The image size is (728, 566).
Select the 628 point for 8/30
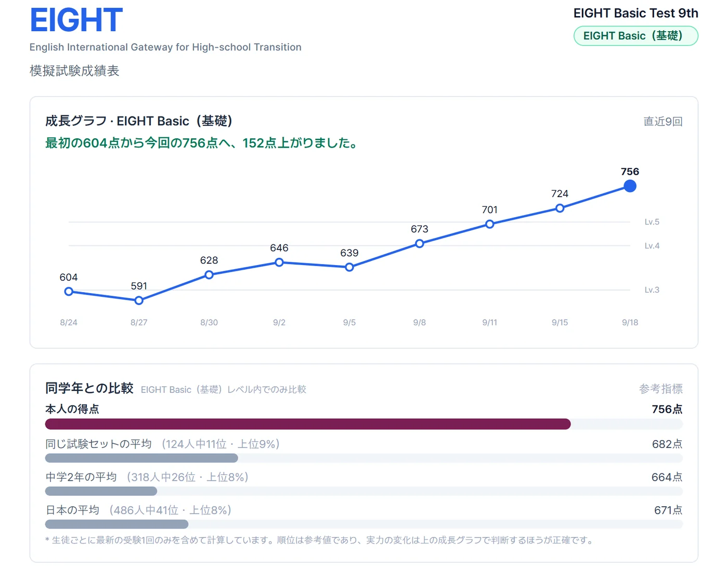coord(209,274)
